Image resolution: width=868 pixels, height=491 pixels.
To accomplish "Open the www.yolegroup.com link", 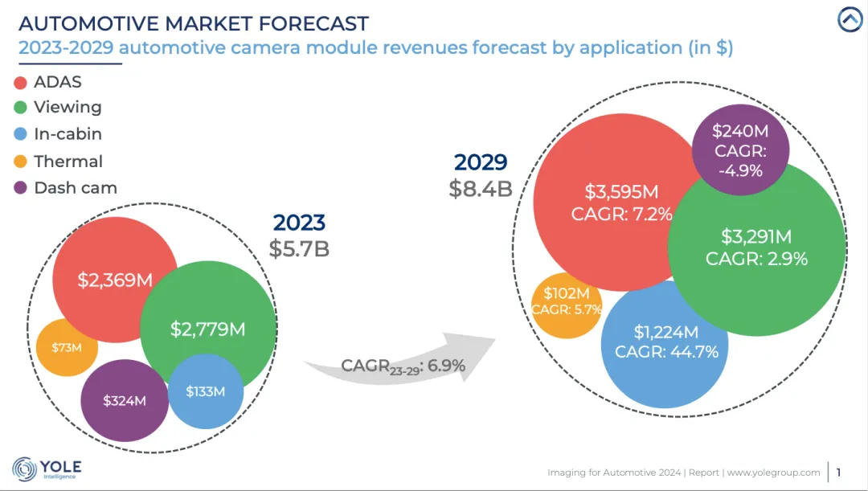I will coord(773,472).
